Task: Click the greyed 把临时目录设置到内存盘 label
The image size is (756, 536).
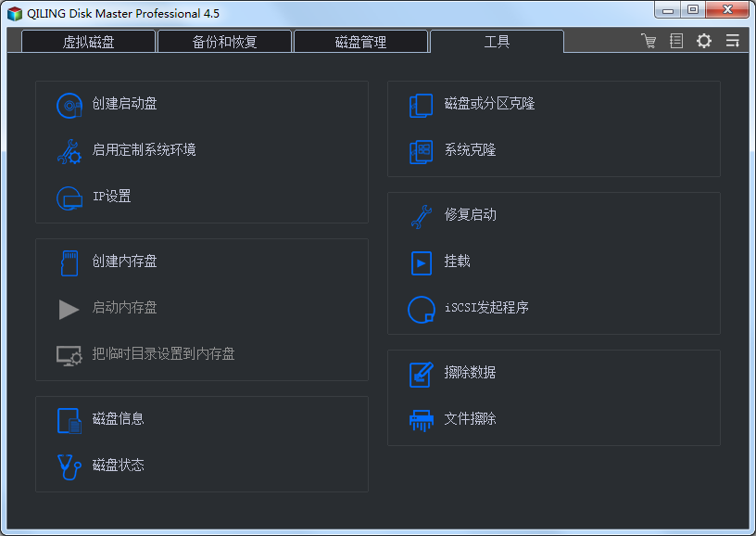Action: click(163, 354)
